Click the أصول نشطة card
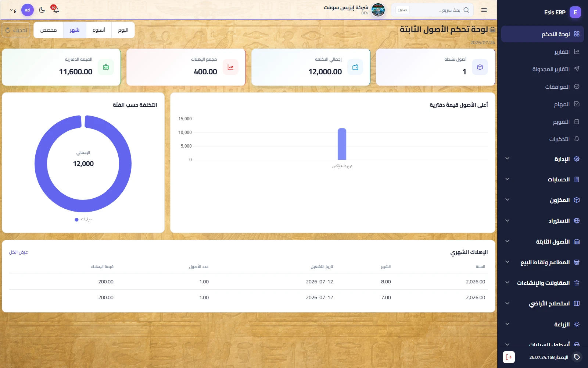The width and height of the screenshot is (588, 368). tap(435, 67)
